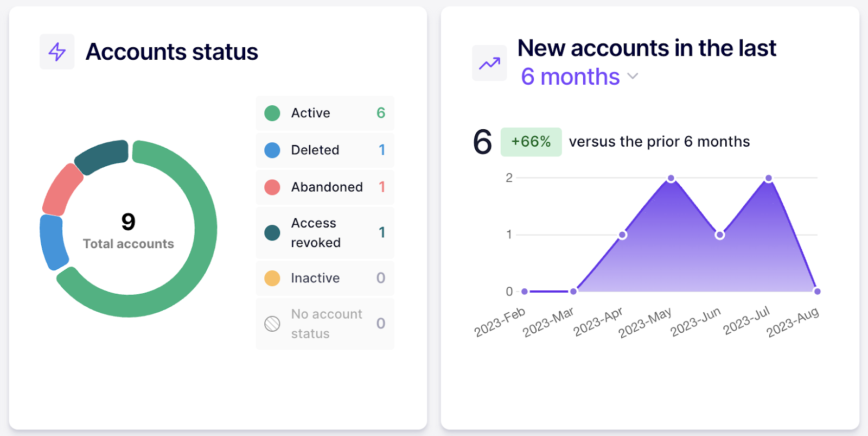Expand the Abandoned legend row
This screenshot has height=436, width=868.
click(x=324, y=187)
